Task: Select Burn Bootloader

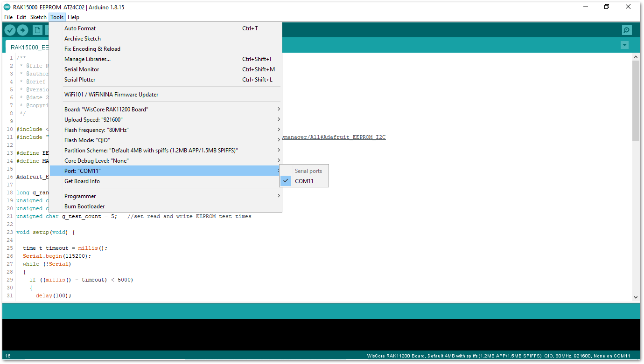Action: pyautogui.click(x=166, y=206)
